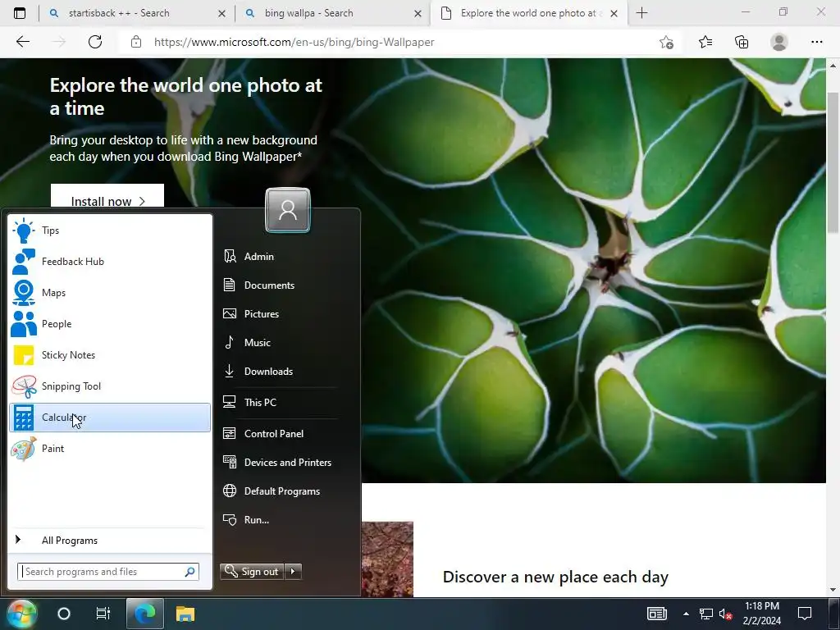Add this page to favorites
This screenshot has height=630, width=840.
pyautogui.click(x=666, y=43)
